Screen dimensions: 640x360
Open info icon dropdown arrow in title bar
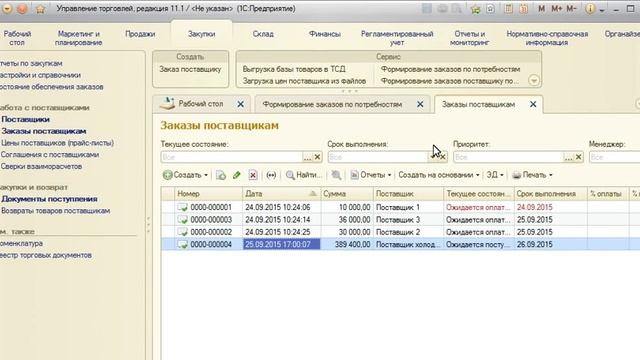coord(602,9)
